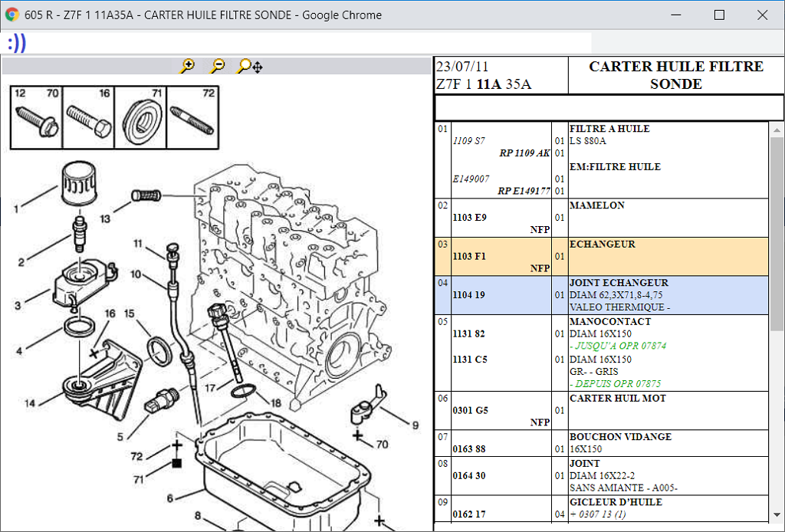Click the zoom out magnifier icon
The width and height of the screenshot is (785, 532).
pos(218,66)
